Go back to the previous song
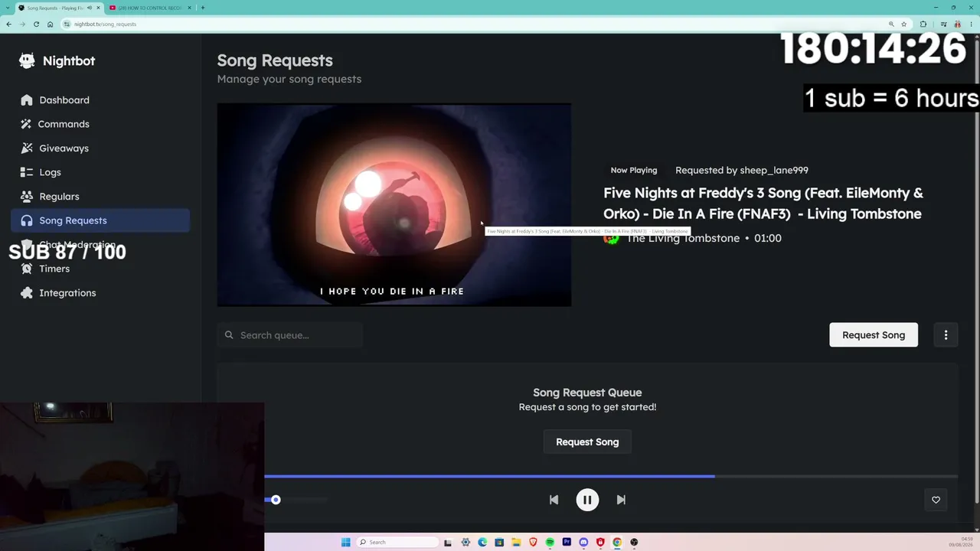 554,500
